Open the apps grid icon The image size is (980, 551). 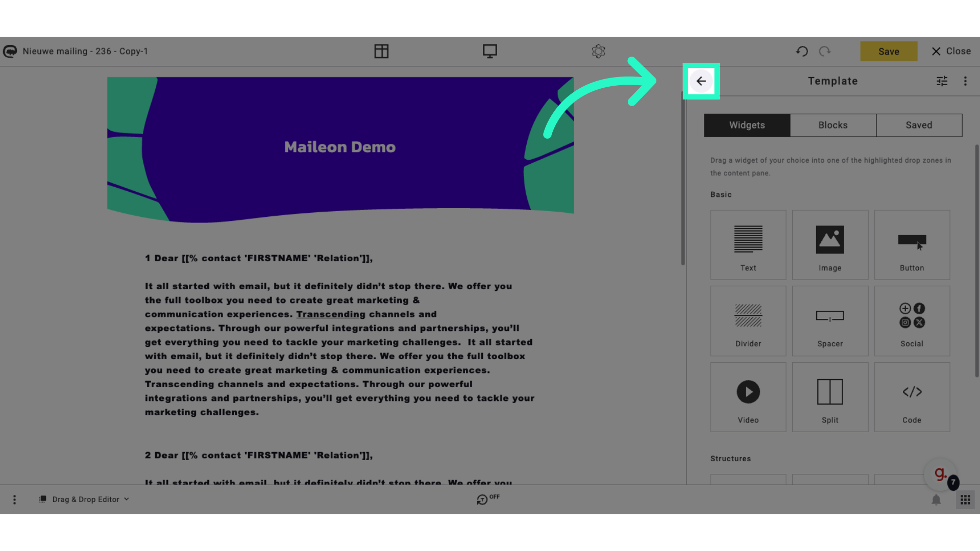(x=965, y=500)
